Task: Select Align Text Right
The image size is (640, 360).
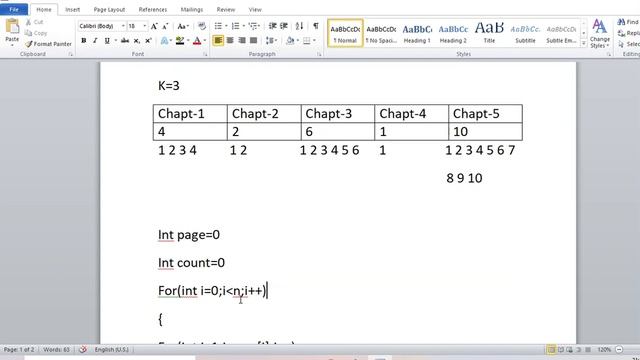Action: click(242, 40)
